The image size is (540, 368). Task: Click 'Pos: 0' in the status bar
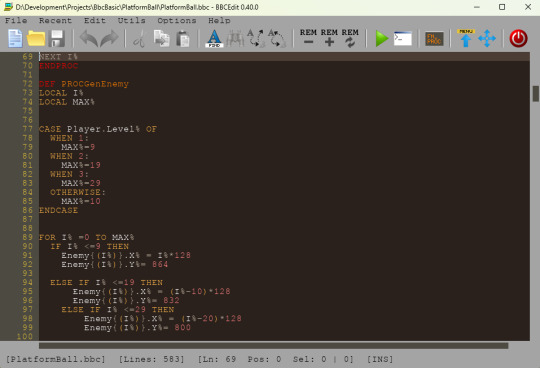click(264, 359)
